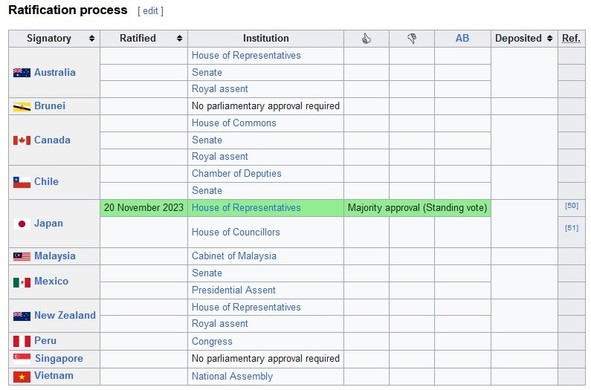The height and width of the screenshot is (390, 591).
Task: Open the Chamber of Deputies link
Action: (x=236, y=173)
